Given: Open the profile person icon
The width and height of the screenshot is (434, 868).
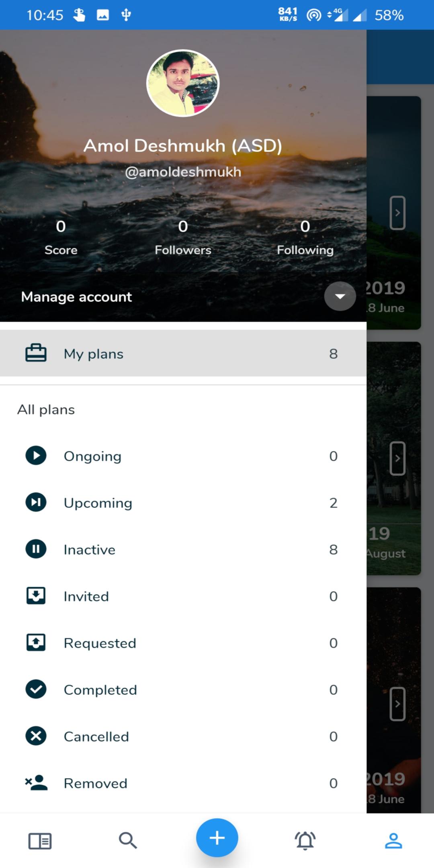Looking at the screenshot, I should pyautogui.click(x=393, y=841).
